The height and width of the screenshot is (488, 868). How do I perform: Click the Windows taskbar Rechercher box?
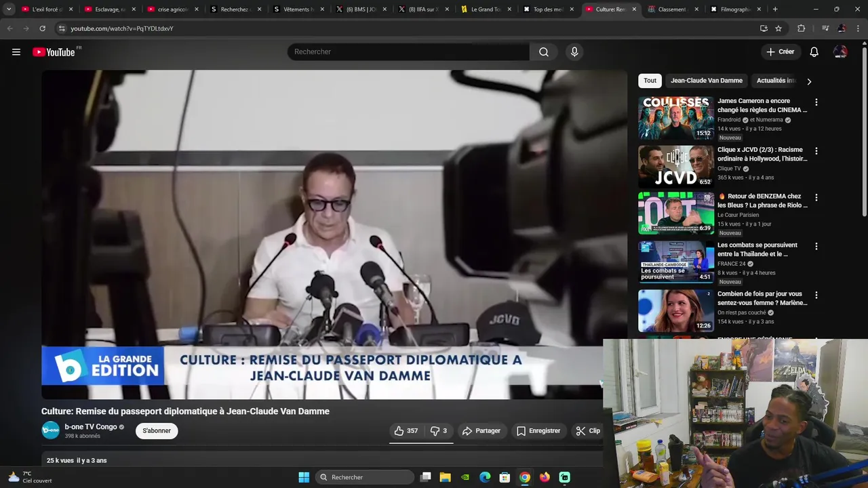pyautogui.click(x=365, y=477)
